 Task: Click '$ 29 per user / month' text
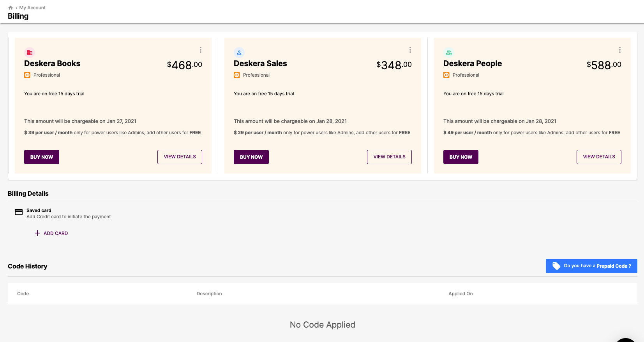(258, 133)
